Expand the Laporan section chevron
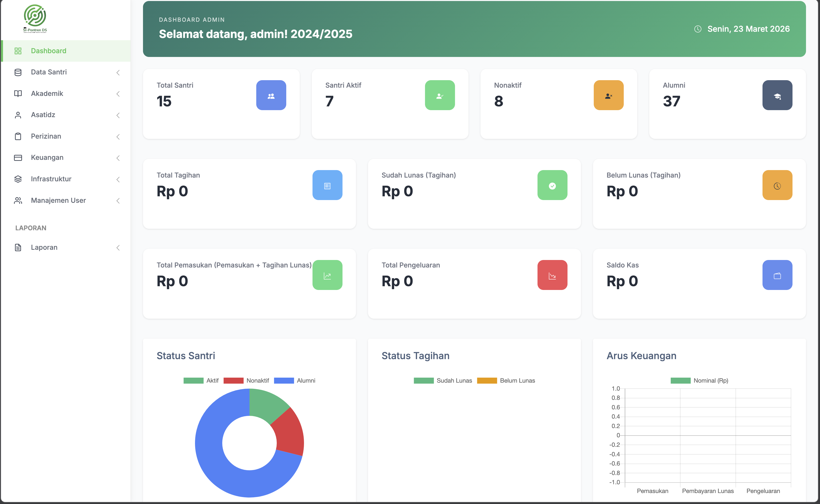The height and width of the screenshot is (504, 820). click(x=118, y=248)
